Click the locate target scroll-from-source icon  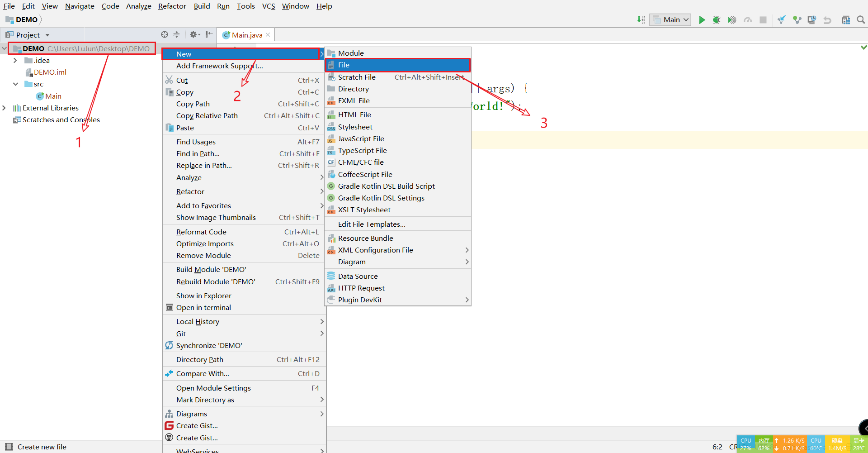coord(165,34)
